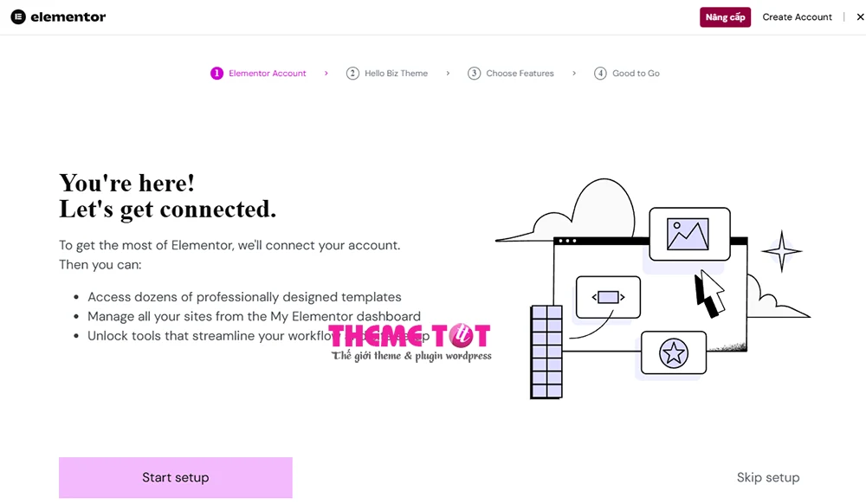This screenshot has width=866, height=504.
Task: Select the Good to Go step
Action: [635, 73]
